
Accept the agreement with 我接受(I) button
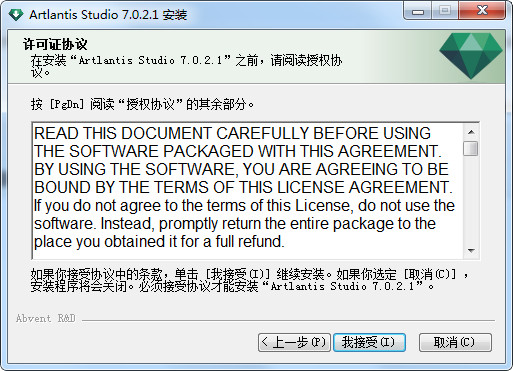(369, 342)
